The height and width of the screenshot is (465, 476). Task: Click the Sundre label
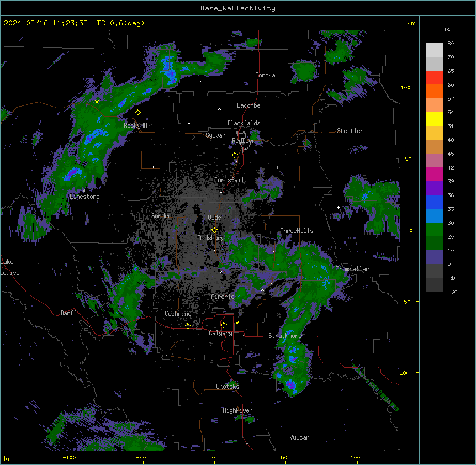click(x=161, y=216)
